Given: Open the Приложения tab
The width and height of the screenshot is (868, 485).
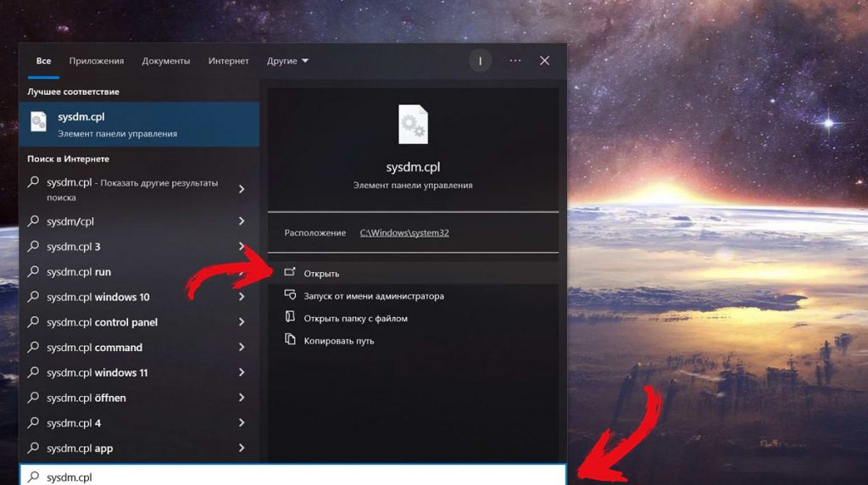Looking at the screenshot, I should tap(97, 61).
